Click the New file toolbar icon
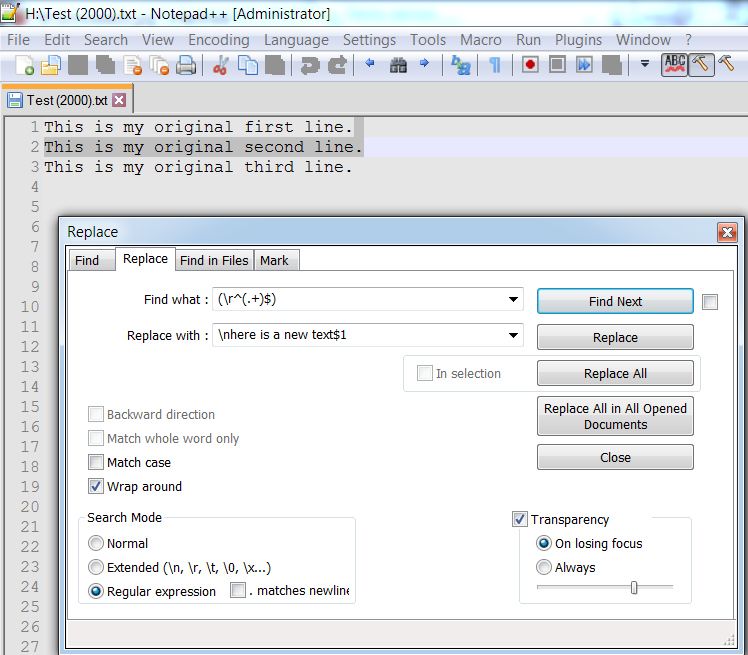748x655 pixels. pyautogui.click(x=24, y=64)
